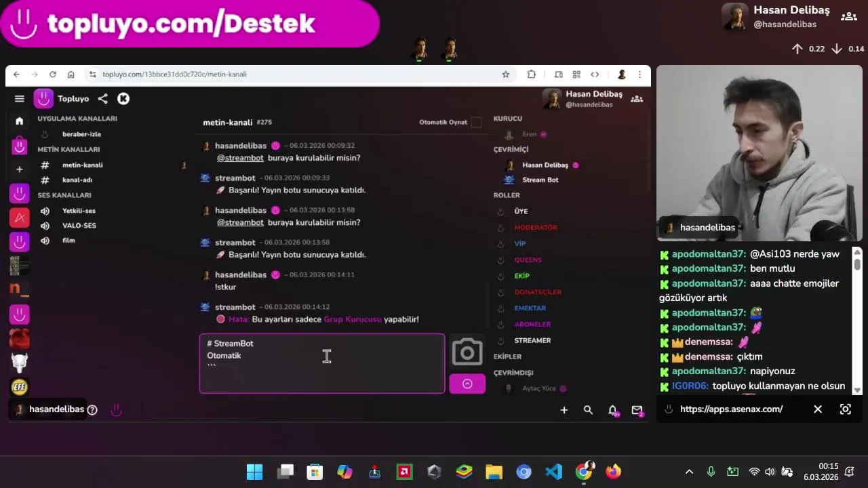Bookmark page with browser star icon

click(x=505, y=75)
